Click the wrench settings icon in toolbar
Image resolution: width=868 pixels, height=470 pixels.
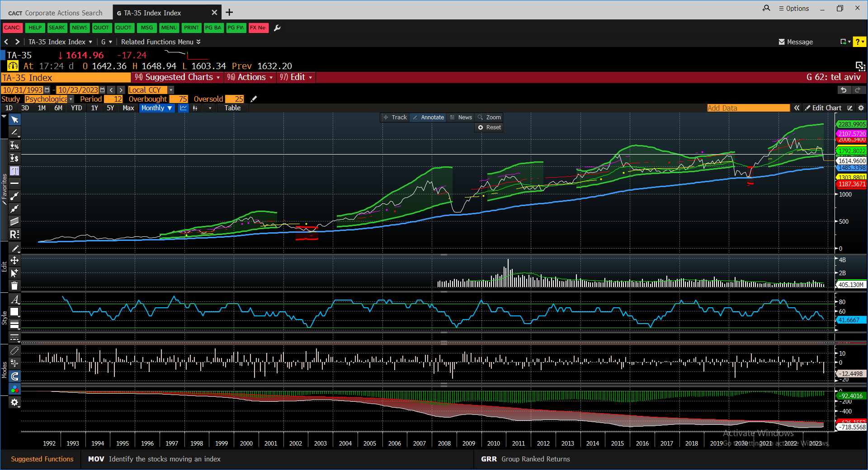(x=278, y=28)
